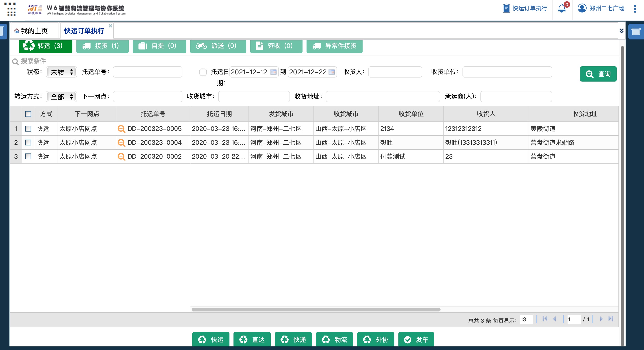Switch to the 我的主页 tab
Image resolution: width=644 pixels, height=350 pixels.
pyautogui.click(x=34, y=31)
